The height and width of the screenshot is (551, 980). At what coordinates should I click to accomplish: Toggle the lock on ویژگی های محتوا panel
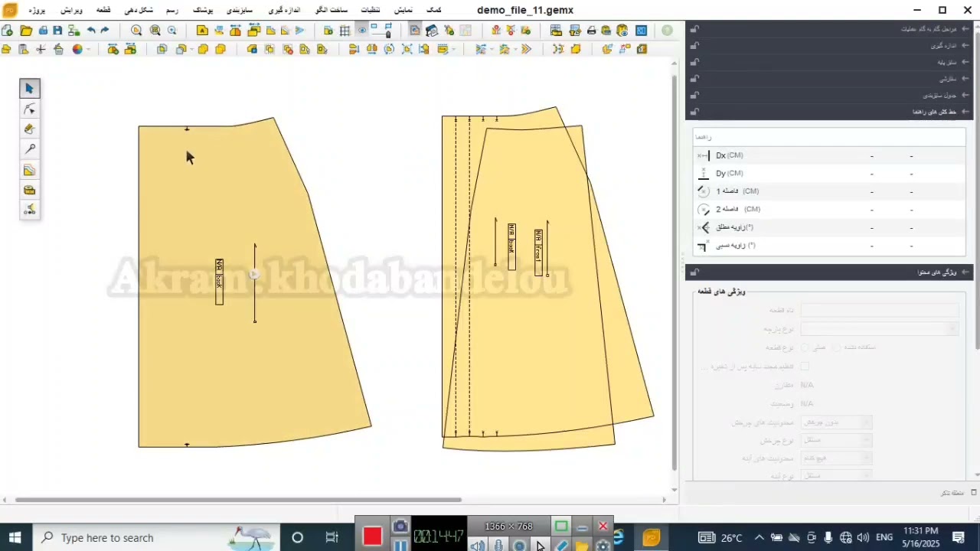(694, 272)
